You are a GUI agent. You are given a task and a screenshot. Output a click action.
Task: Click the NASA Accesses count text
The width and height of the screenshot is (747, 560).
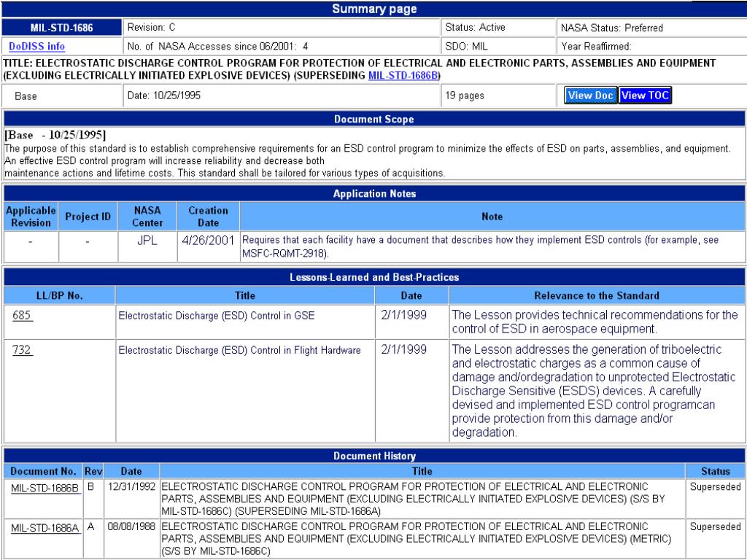[x=217, y=46]
